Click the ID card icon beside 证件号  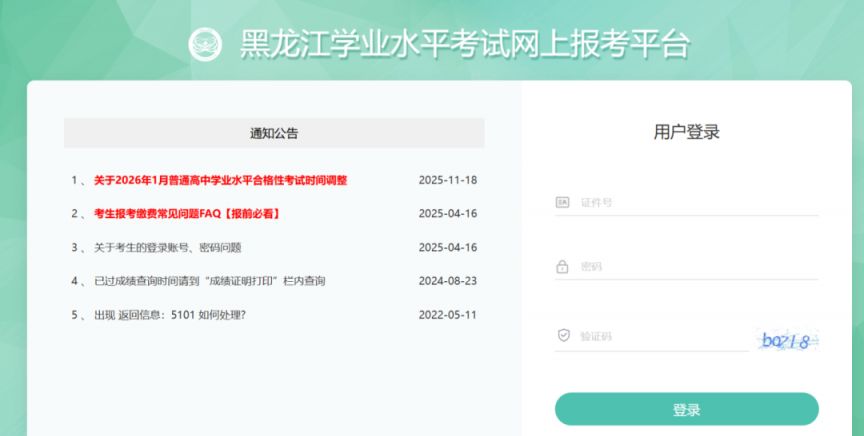point(562,202)
